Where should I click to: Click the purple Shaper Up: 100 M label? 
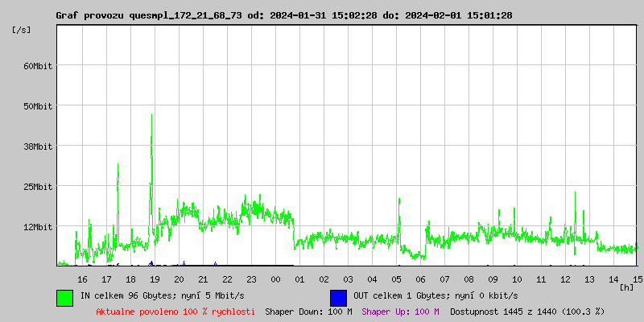[x=400, y=311]
